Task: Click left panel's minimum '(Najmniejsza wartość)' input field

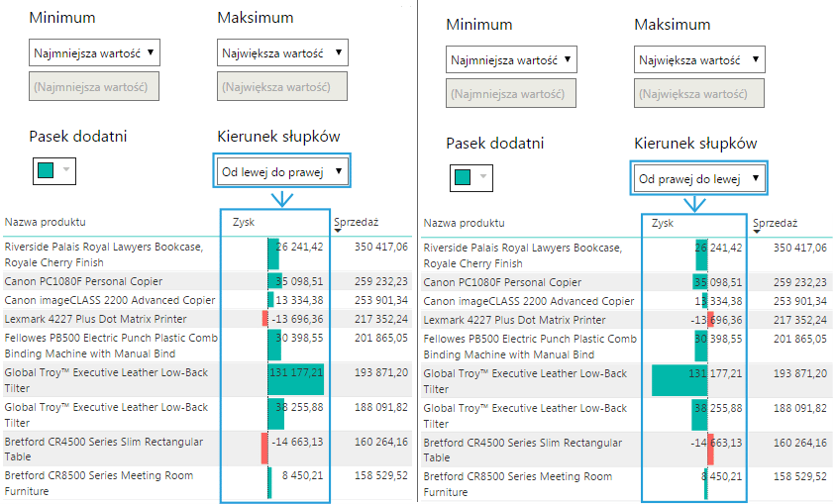Action: point(94,87)
